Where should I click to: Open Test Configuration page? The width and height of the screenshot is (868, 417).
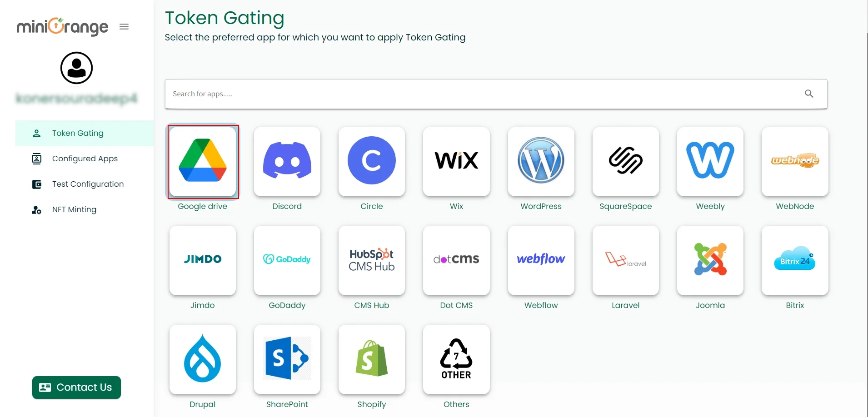point(85,184)
